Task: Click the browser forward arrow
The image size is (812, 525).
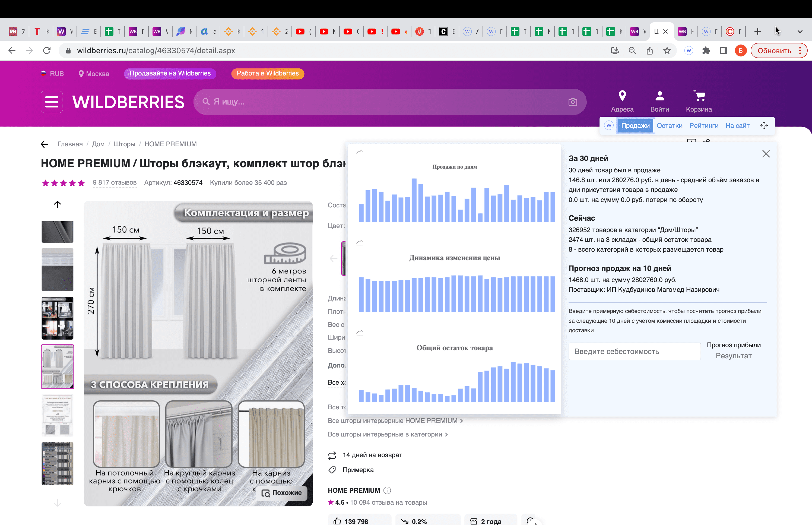Action: pyautogui.click(x=29, y=50)
